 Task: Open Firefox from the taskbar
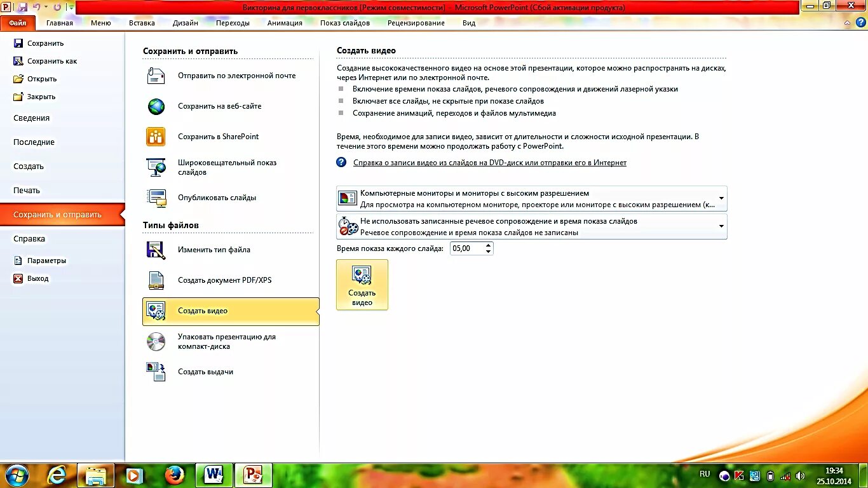174,475
